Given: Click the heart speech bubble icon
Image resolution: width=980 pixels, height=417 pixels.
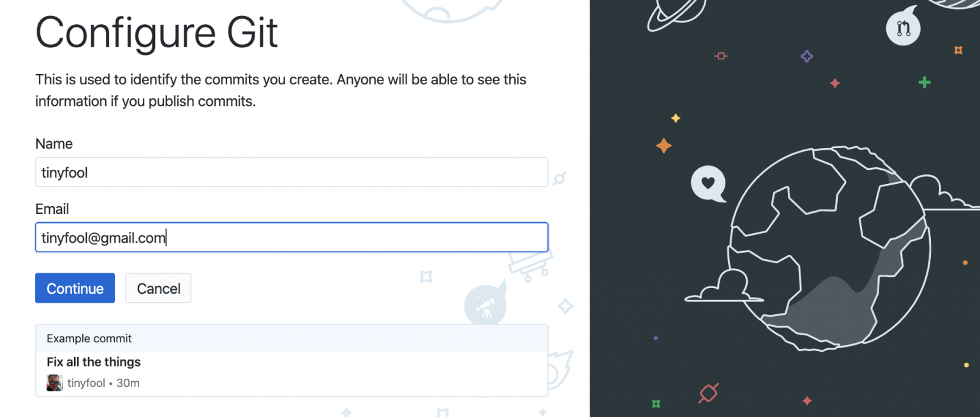Looking at the screenshot, I should [708, 183].
